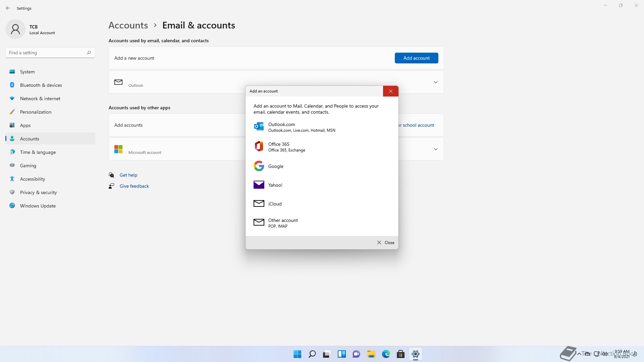Viewport: 644px width, 362px height.
Task: Open Widgets from the taskbar
Action: pyautogui.click(x=341, y=354)
